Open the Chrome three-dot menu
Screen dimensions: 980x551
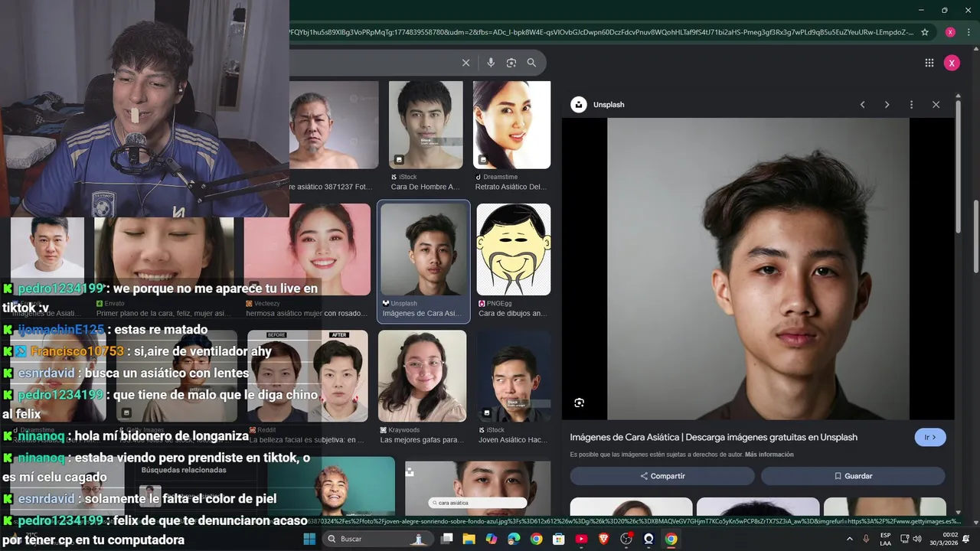click(x=967, y=32)
